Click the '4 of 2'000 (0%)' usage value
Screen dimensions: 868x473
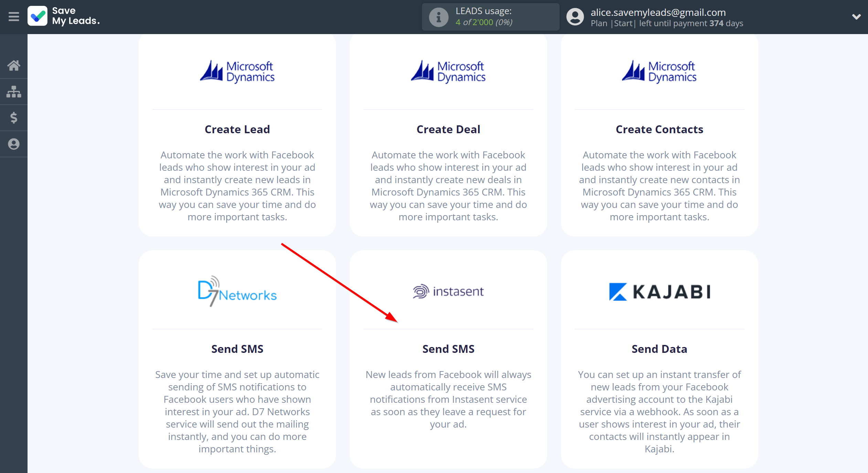484,22
